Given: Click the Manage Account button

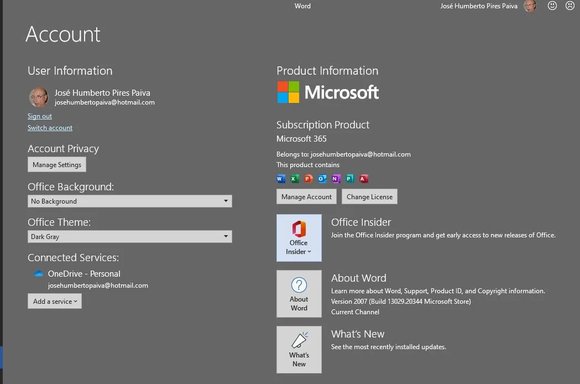Looking at the screenshot, I should [306, 196].
